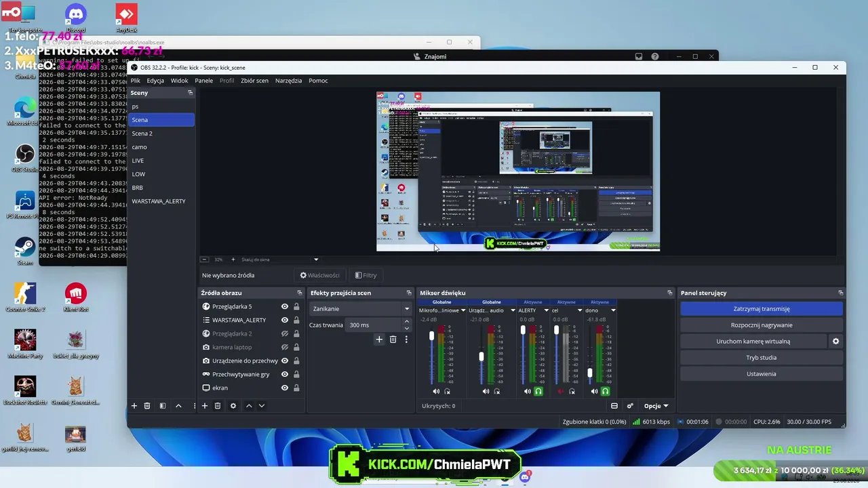Remove the scene transition with the trash icon
868x488 pixels.
click(x=393, y=340)
